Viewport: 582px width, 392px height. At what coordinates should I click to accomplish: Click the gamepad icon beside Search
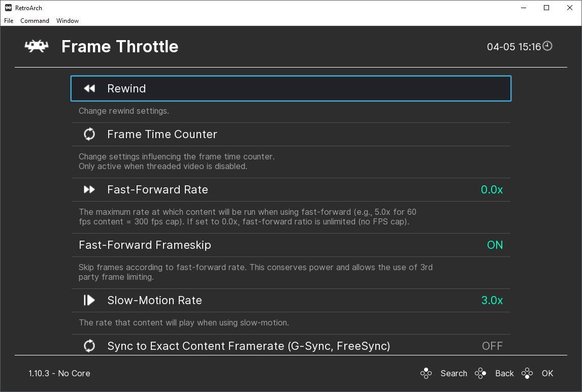pos(426,373)
